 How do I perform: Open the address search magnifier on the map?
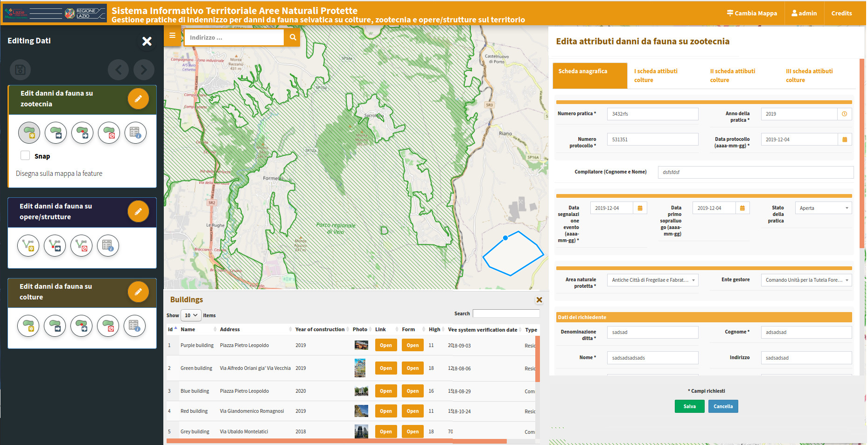pyautogui.click(x=293, y=37)
